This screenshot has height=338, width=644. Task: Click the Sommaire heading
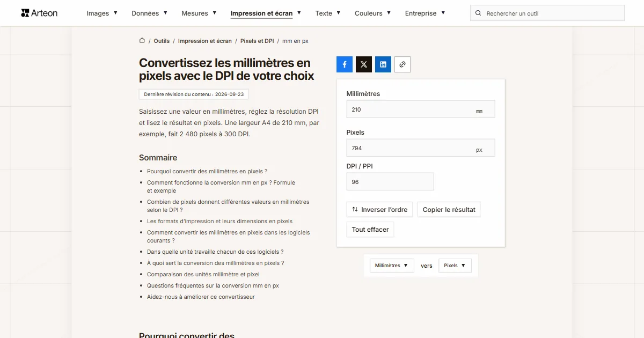158,158
